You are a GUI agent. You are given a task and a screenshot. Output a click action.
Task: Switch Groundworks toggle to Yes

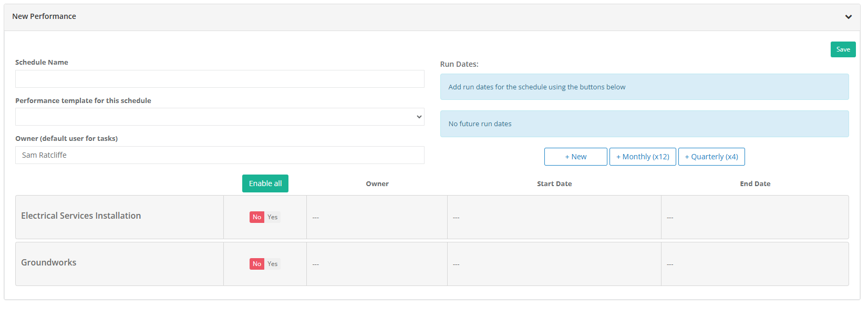tap(273, 264)
